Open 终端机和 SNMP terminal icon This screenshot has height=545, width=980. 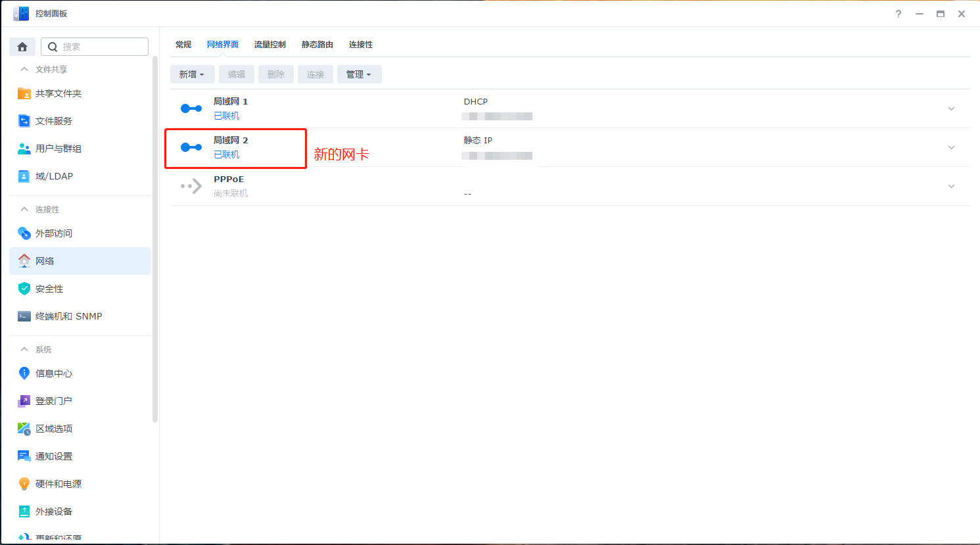[x=24, y=316]
